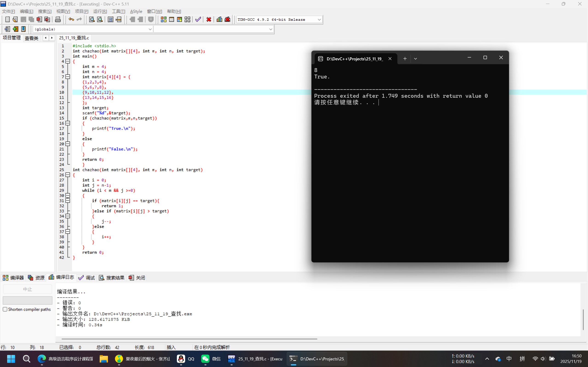Switch to the 调试 bottom panel tab

87,278
